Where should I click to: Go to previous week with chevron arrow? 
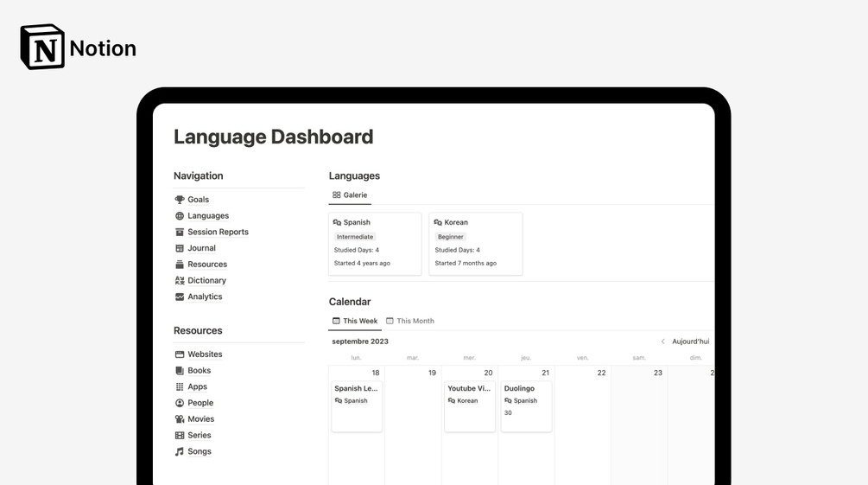pos(662,341)
